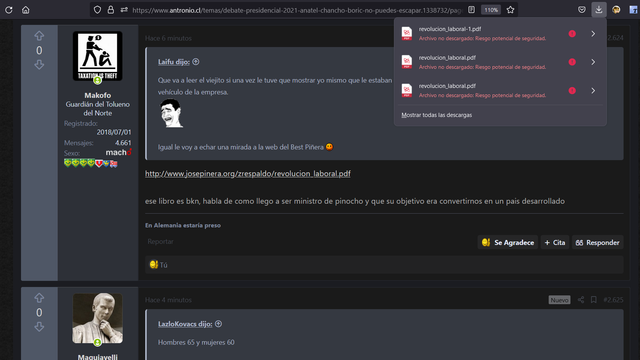Open the josepinera.org revolucion_laboral.pdf link
Screen dimensions: 640x360
(248, 173)
